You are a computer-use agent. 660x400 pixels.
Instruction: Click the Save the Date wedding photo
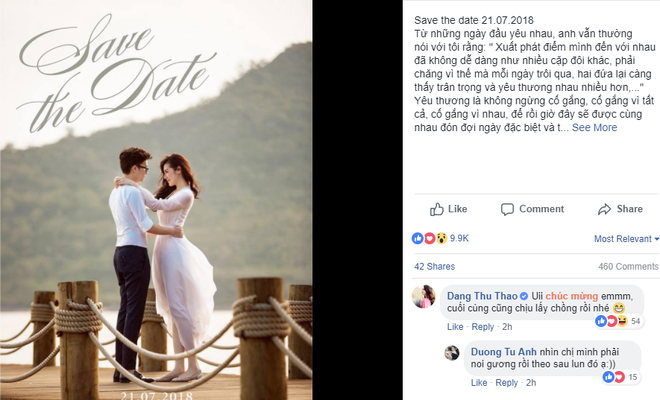pyautogui.click(x=156, y=200)
